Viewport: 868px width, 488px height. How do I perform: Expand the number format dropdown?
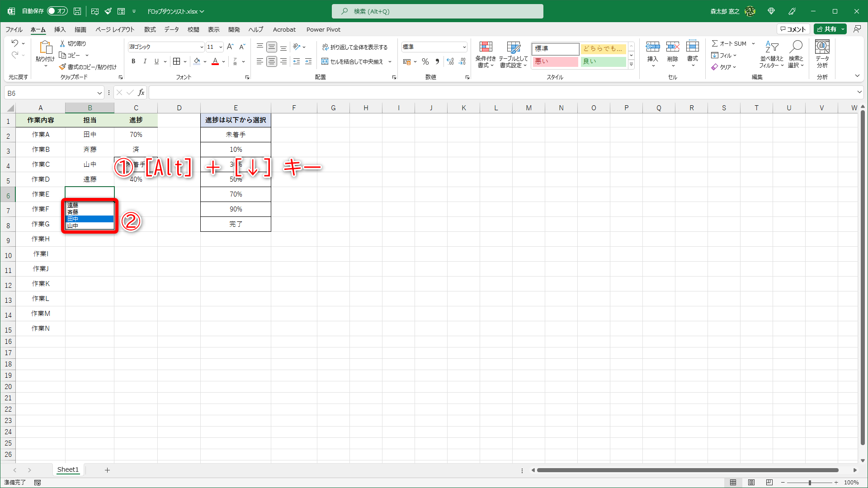pos(464,47)
